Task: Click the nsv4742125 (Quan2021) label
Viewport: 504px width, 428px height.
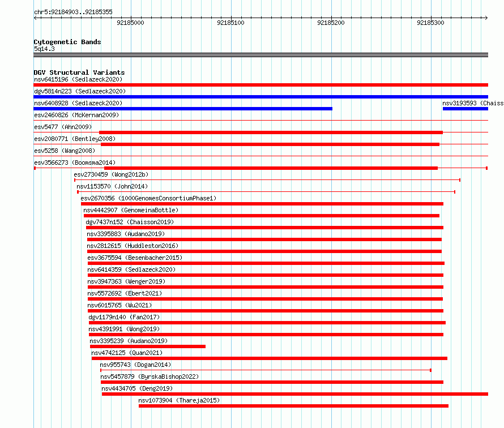Action: coord(127,353)
